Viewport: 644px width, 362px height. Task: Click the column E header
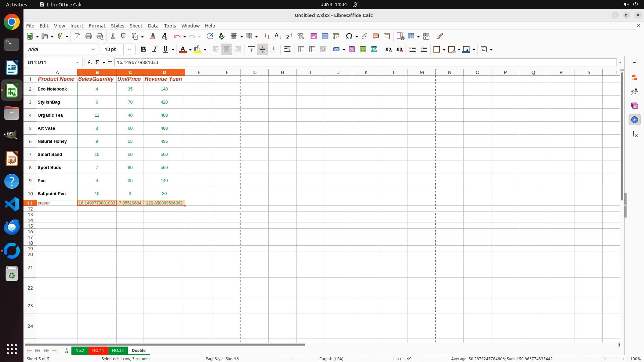(199, 72)
